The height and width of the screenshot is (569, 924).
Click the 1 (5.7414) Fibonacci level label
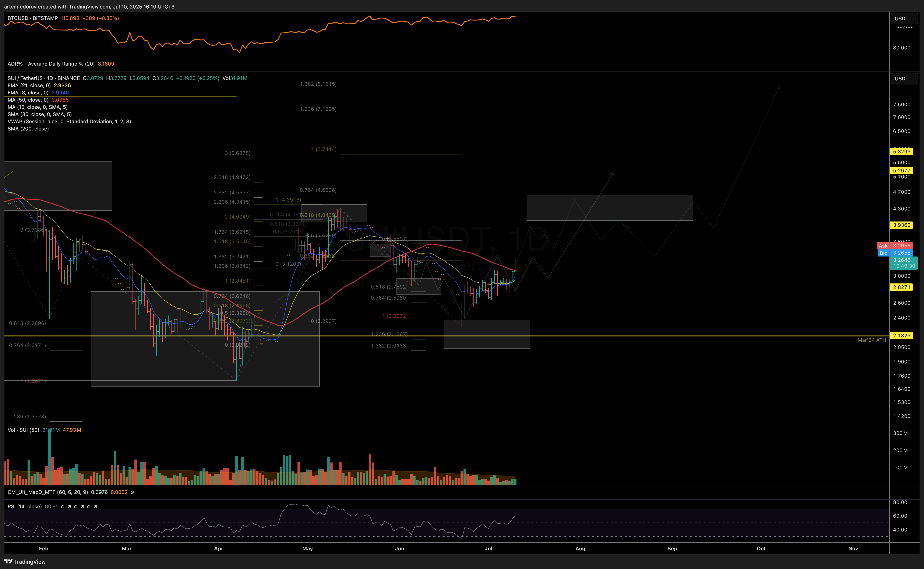(x=324, y=149)
